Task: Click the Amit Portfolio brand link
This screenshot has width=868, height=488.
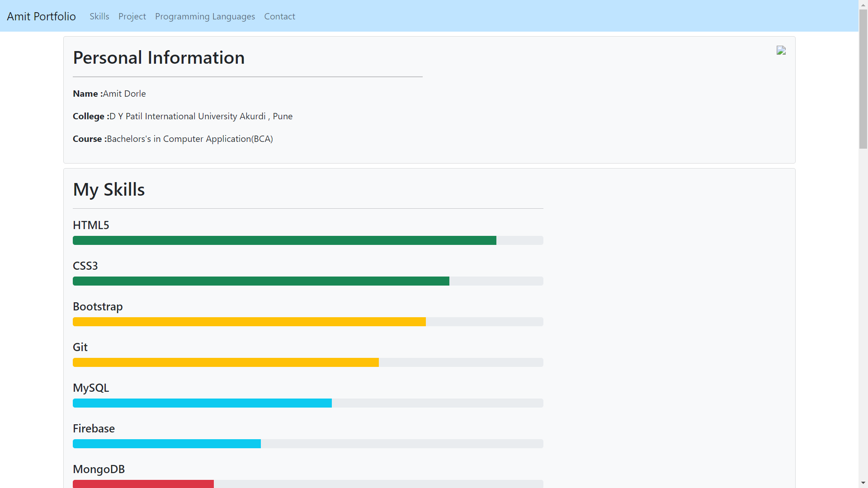Action: 41,16
